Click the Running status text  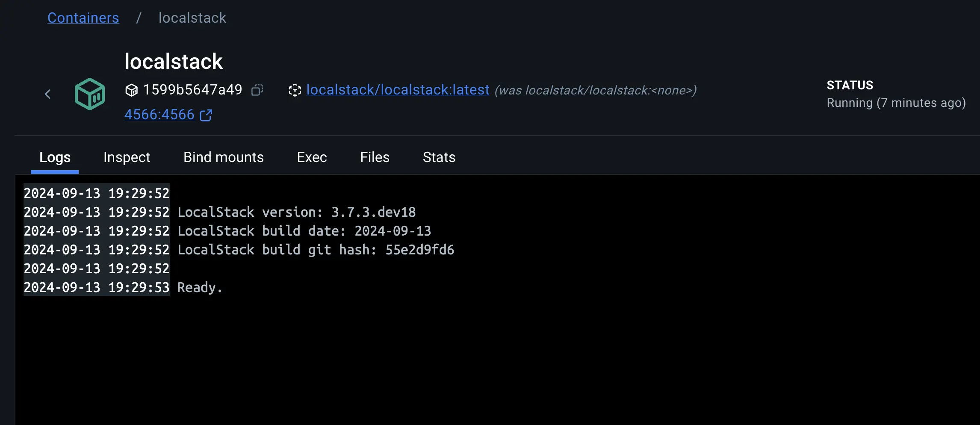pos(897,103)
